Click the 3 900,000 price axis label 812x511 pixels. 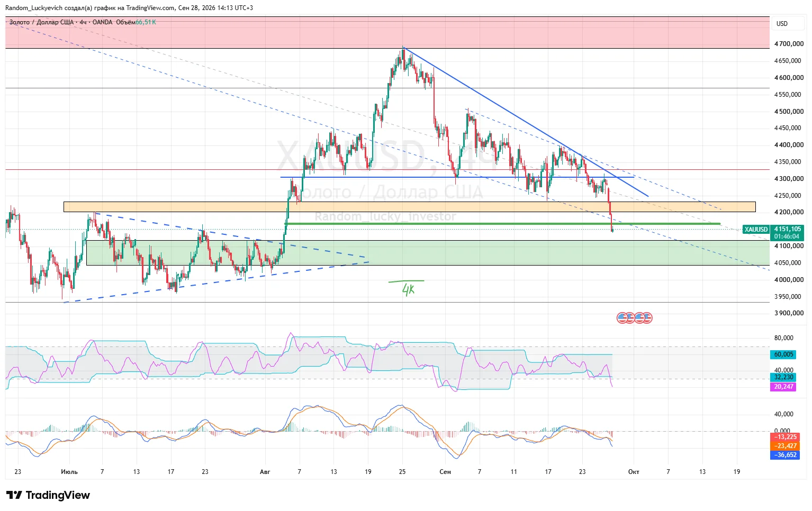[x=789, y=313]
